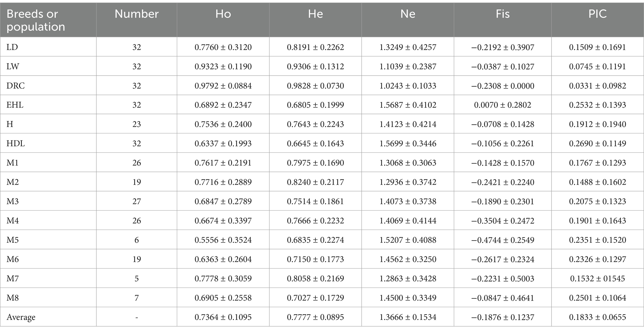Click average Fis value −0.1876 ± 0.1237

point(503,317)
